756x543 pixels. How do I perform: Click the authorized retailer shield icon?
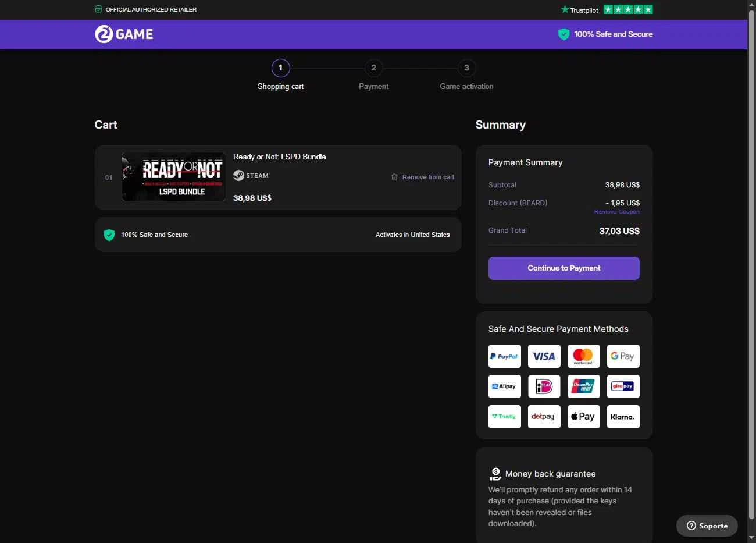[x=98, y=9]
